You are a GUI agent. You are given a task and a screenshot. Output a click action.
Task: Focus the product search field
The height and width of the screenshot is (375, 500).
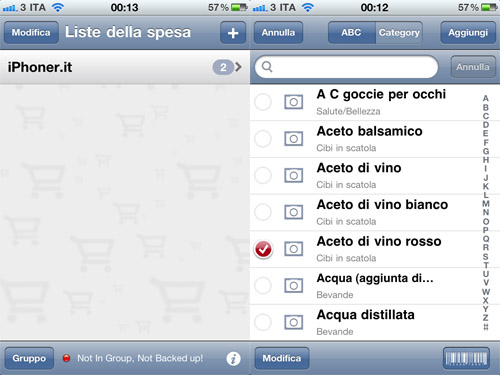tap(346, 67)
